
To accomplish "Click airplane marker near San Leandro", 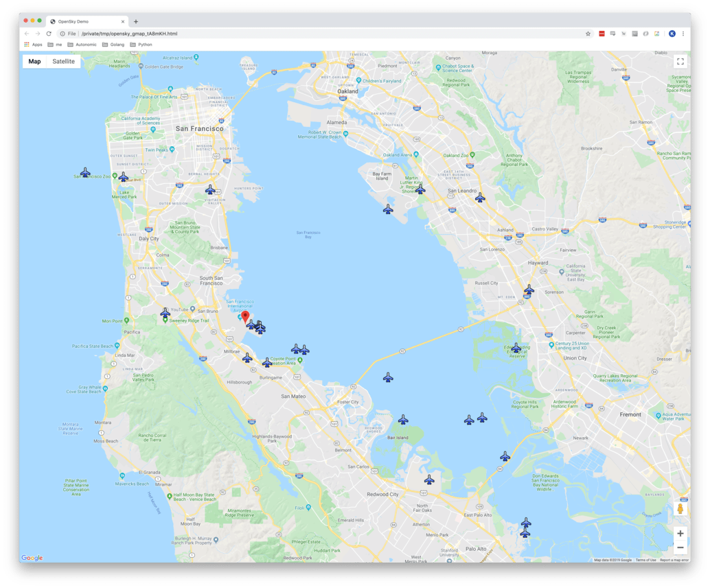I will click(480, 197).
